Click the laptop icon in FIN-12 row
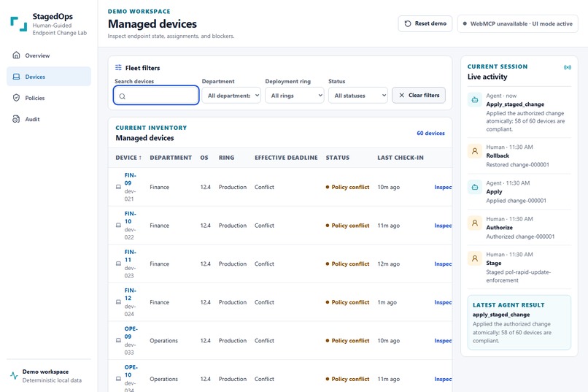 click(x=118, y=302)
